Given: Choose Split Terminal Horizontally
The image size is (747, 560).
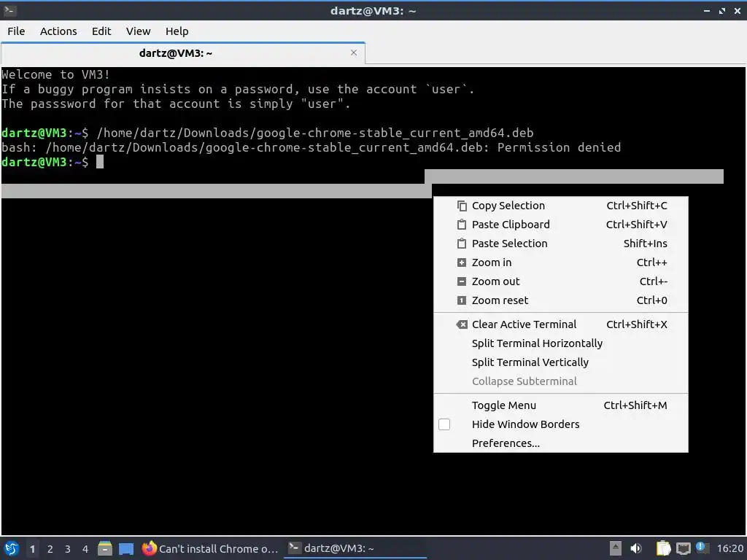Looking at the screenshot, I should click(x=561, y=343).
